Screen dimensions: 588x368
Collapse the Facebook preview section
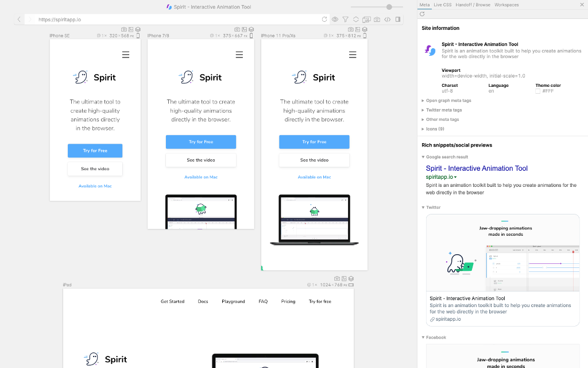pos(434,337)
